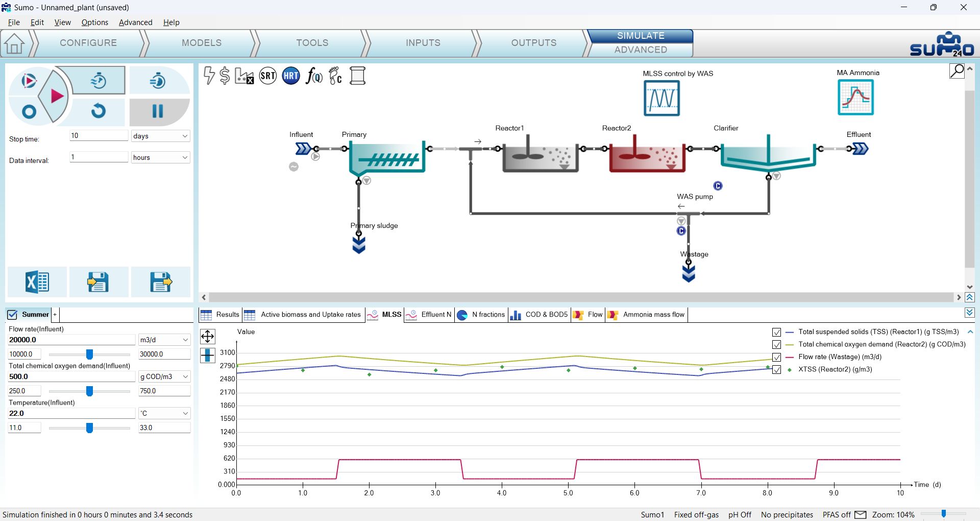This screenshot has width=980, height=521.
Task: Click the Home icon
Action: [15, 43]
